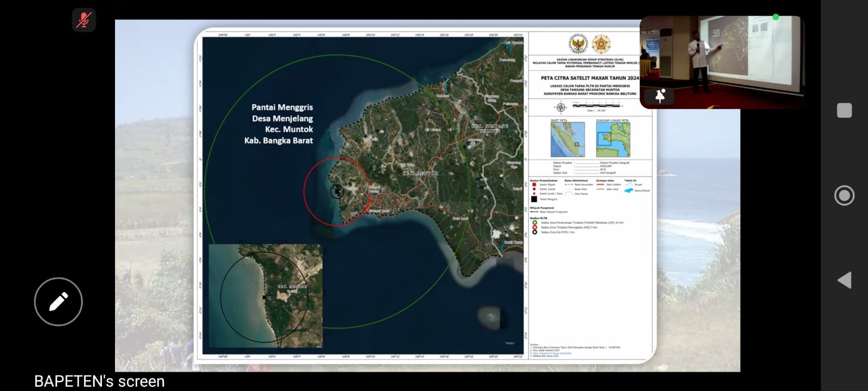Tap the Peta Citra Satelit Maxar title
This screenshot has width=868, height=391.
pos(589,78)
